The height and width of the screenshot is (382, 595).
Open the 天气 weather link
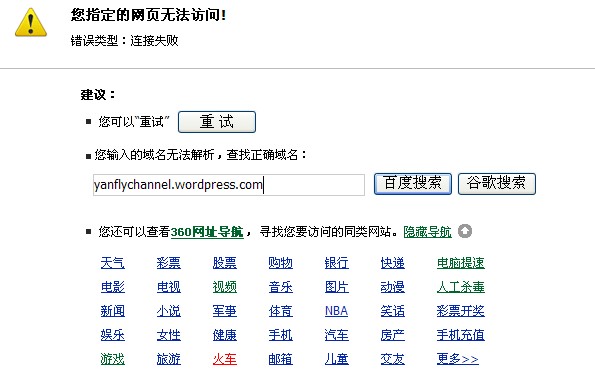[113, 263]
